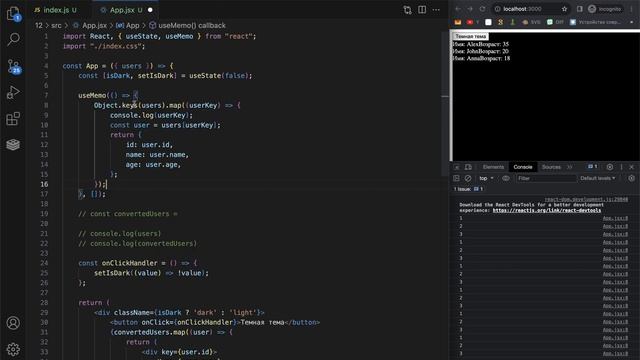Open editor More Actions ellipsis menu
Viewport: 640px width, 360px height.
coord(436,9)
